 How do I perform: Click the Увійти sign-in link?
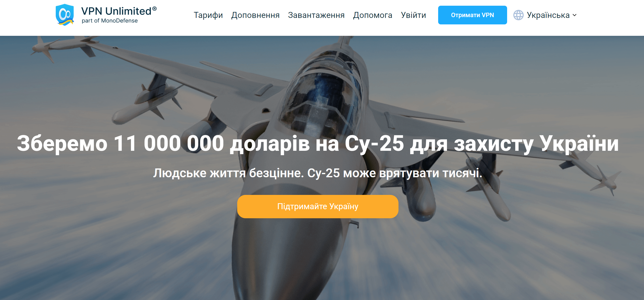tap(414, 15)
